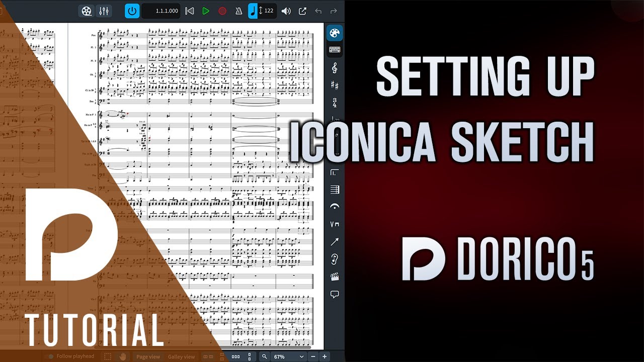The height and width of the screenshot is (362, 644).
Task: Select the vertical single pages arrangement
Action: tap(250, 356)
